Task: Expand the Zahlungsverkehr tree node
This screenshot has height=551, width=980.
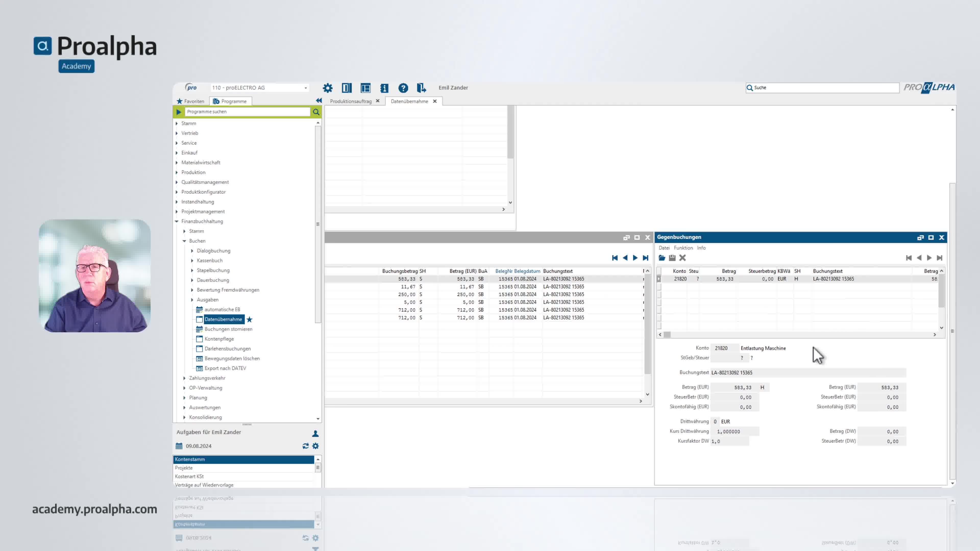Action: [185, 378]
